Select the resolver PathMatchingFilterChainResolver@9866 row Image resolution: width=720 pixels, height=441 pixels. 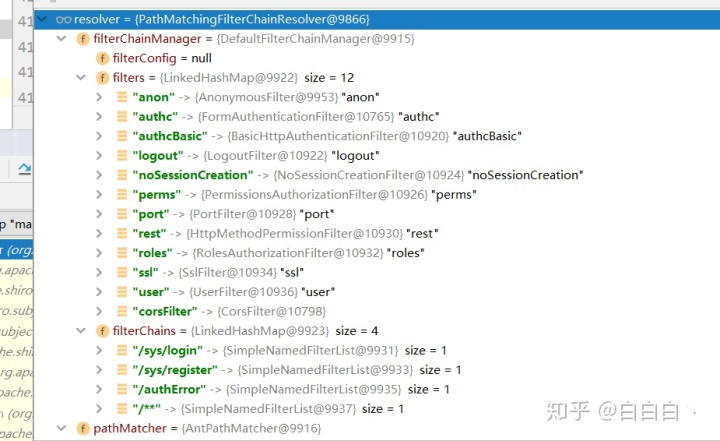[x=377, y=19]
